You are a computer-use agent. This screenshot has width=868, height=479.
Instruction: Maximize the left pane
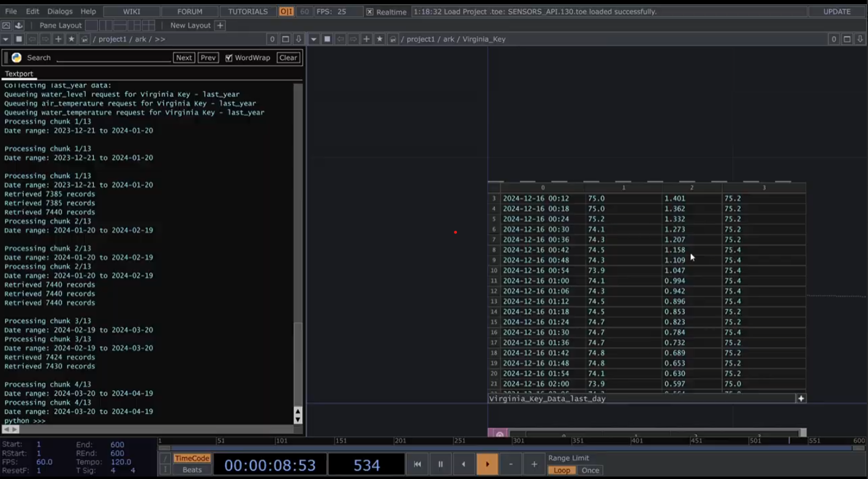coord(285,39)
